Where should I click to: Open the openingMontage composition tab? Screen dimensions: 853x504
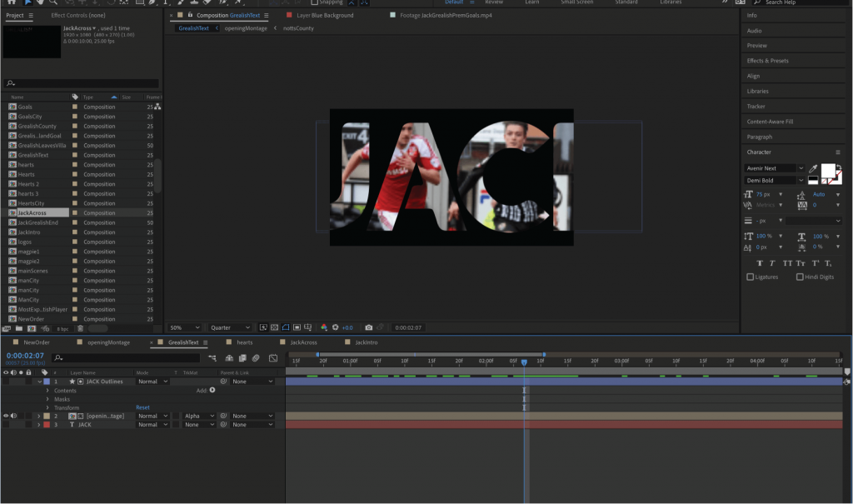tap(108, 343)
